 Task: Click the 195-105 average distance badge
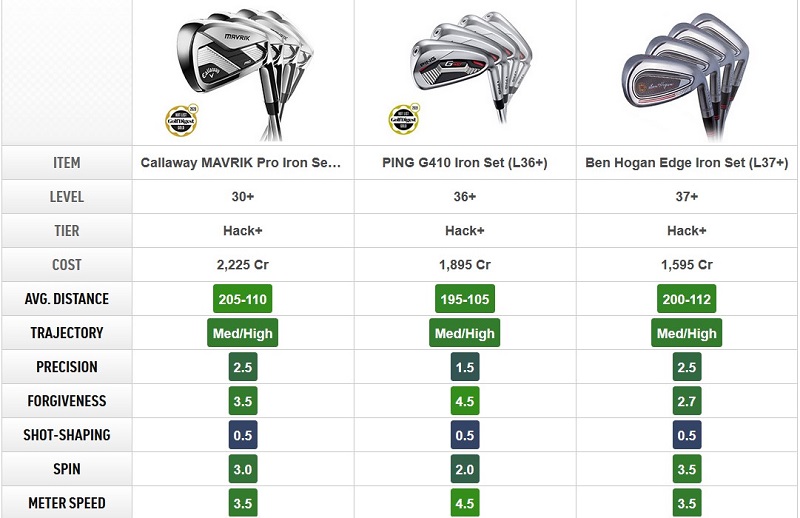tap(465, 299)
